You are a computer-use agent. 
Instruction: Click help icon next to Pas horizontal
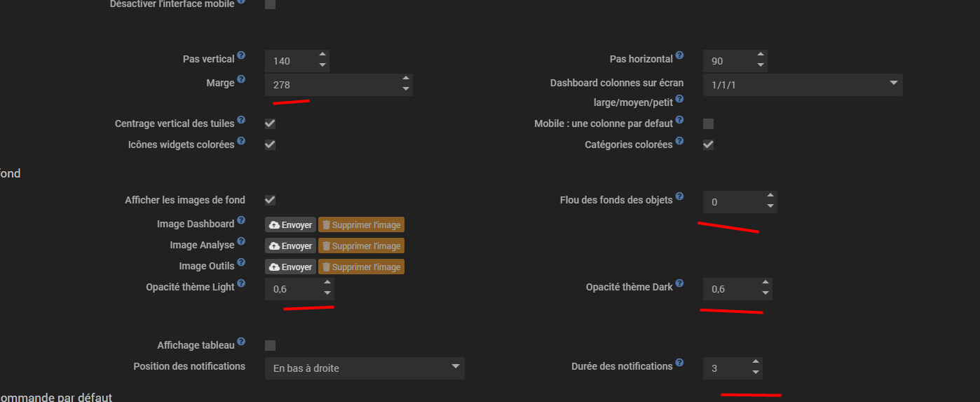tap(679, 55)
